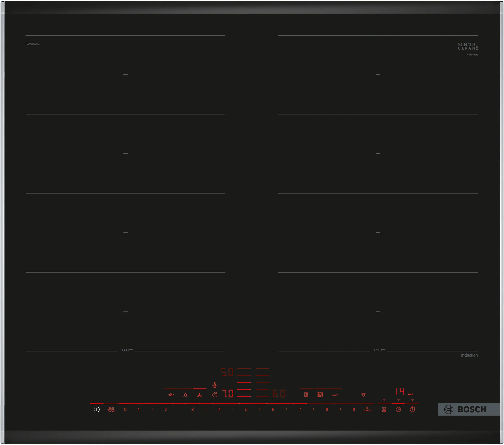Tap the wipe-protection childproof lock icon
504x445 pixels.
click(111, 410)
